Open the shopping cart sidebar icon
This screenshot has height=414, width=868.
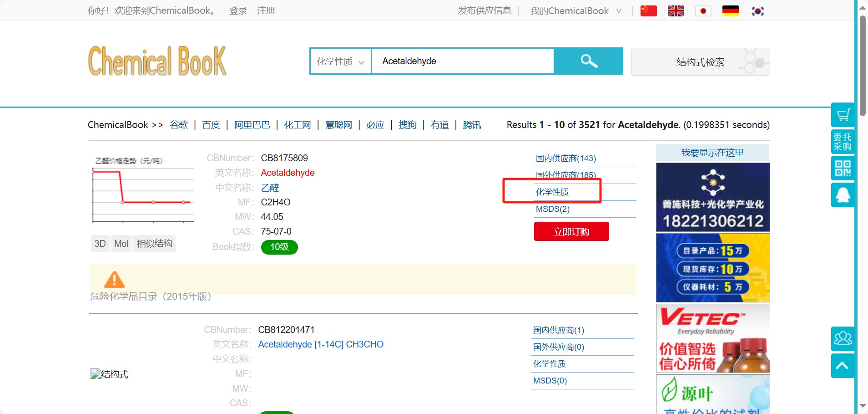click(843, 115)
